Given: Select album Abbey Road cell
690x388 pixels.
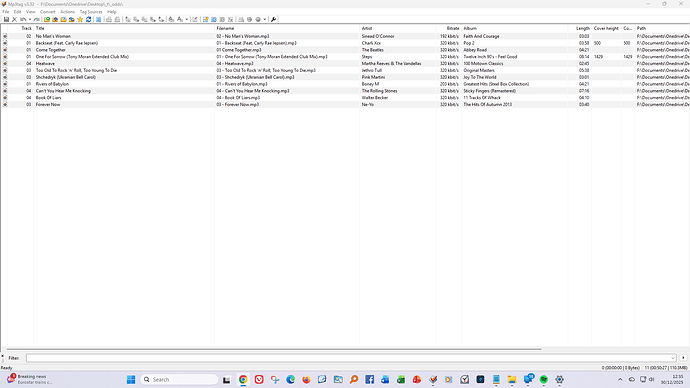Looking at the screenshot, I should (475, 50).
